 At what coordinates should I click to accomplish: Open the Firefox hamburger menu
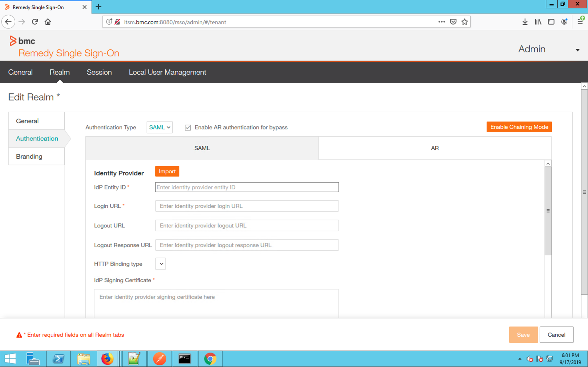click(x=580, y=21)
